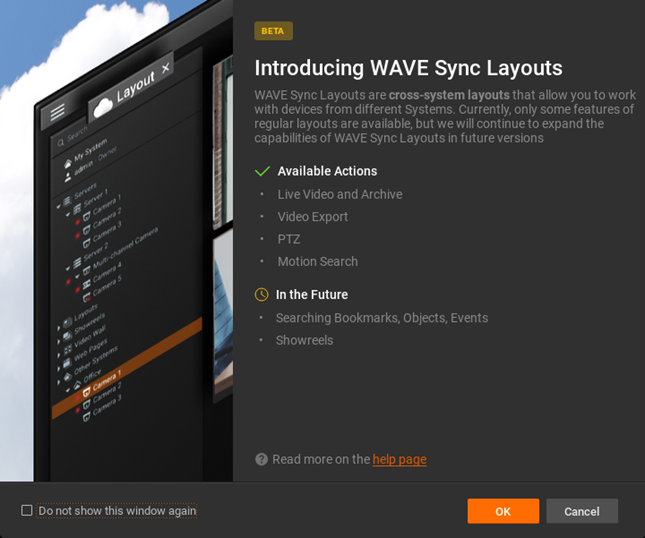This screenshot has height=538, width=645.
Task: Click the "PTZ" list item
Action: coord(289,239)
